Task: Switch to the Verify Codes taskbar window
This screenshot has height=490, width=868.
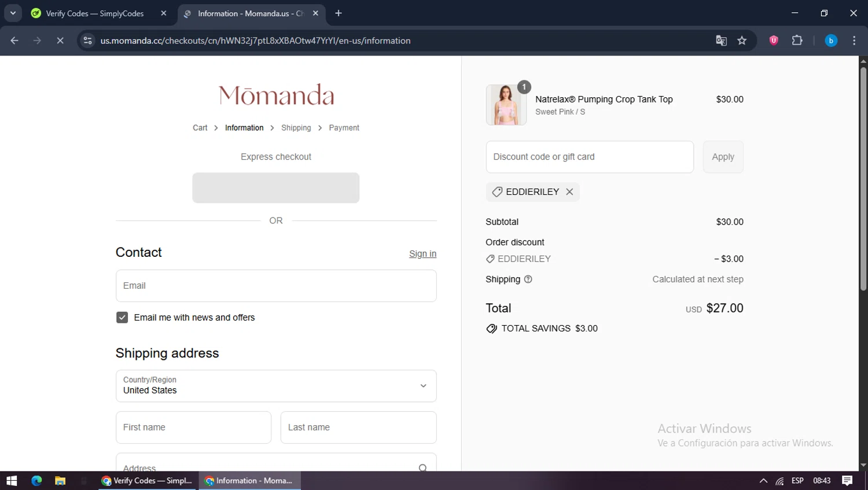Action: point(148,481)
